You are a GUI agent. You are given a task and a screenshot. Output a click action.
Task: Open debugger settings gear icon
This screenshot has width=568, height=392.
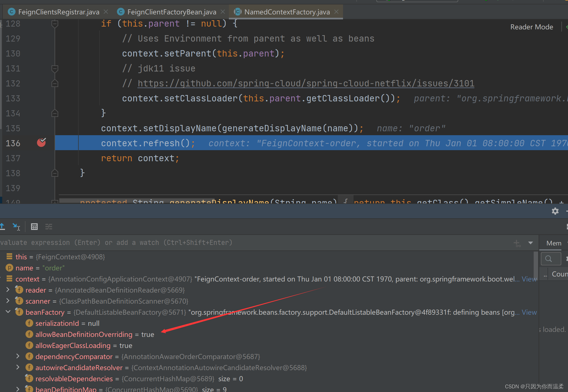tap(555, 211)
